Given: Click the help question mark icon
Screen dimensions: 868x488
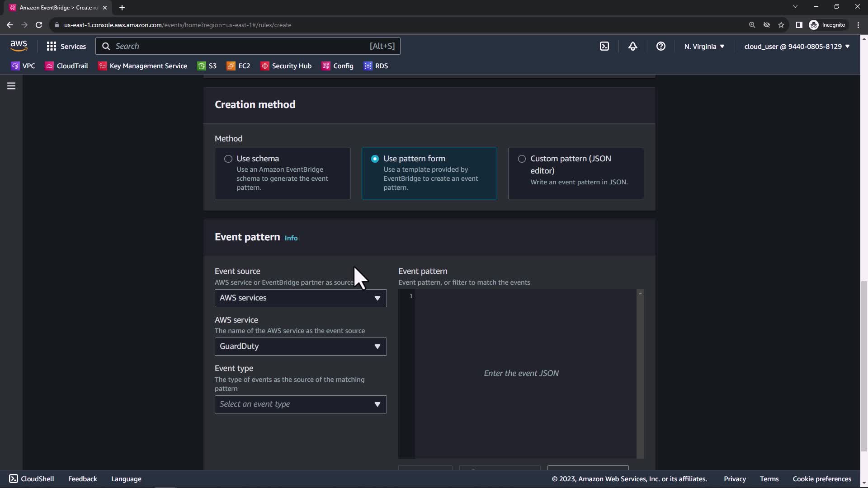Looking at the screenshot, I should point(660,46).
